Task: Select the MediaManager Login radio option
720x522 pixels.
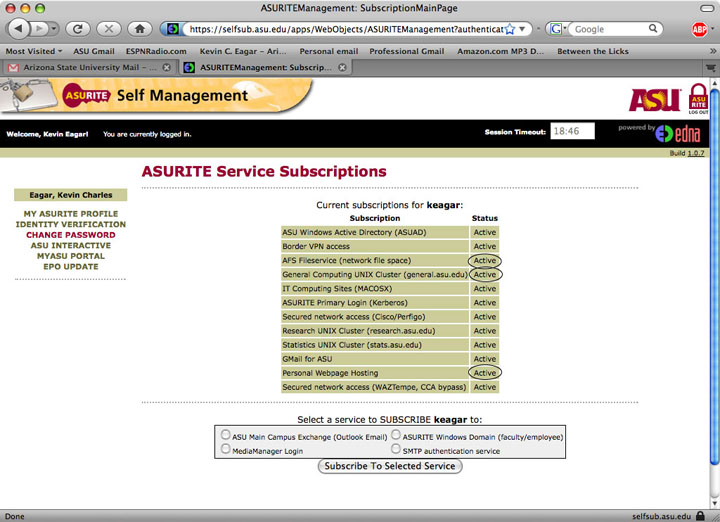Action: [x=225, y=450]
